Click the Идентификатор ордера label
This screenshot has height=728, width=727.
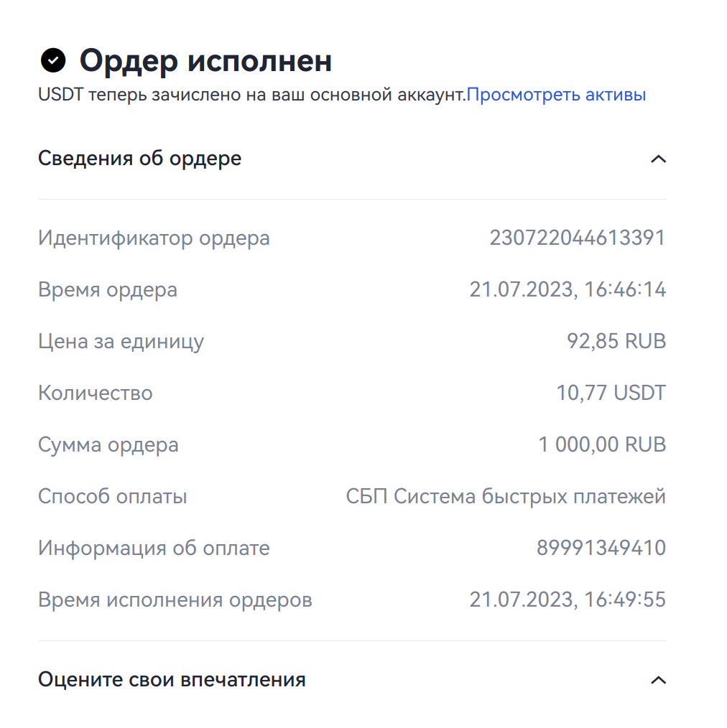coord(154,238)
